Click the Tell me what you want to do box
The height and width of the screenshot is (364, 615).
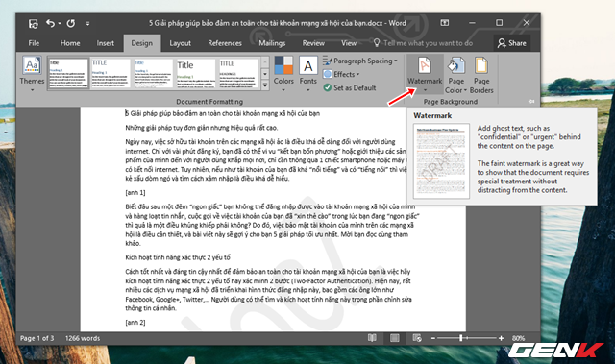click(x=423, y=43)
